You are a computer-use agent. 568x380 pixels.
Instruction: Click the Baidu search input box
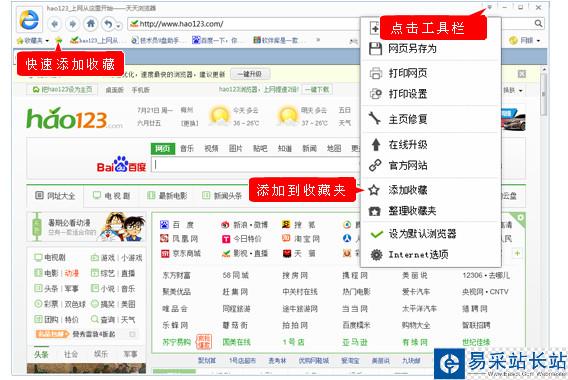point(256,165)
